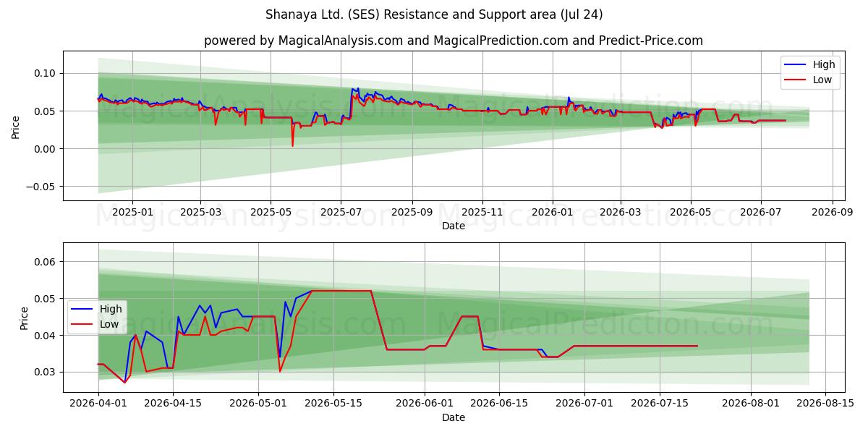Image resolution: width=868 pixels, height=434 pixels.
Task: Click the "2026-05" x-axis tick label
Action: [691, 213]
